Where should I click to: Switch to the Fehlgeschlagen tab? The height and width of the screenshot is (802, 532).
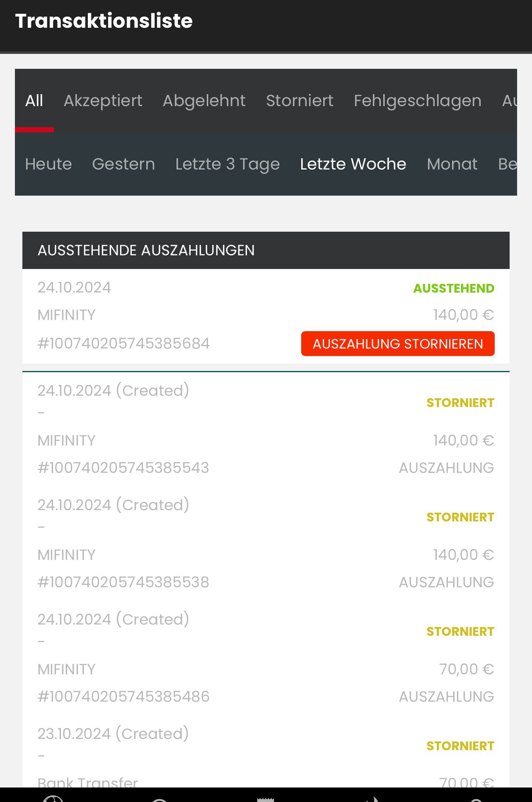pyautogui.click(x=417, y=101)
